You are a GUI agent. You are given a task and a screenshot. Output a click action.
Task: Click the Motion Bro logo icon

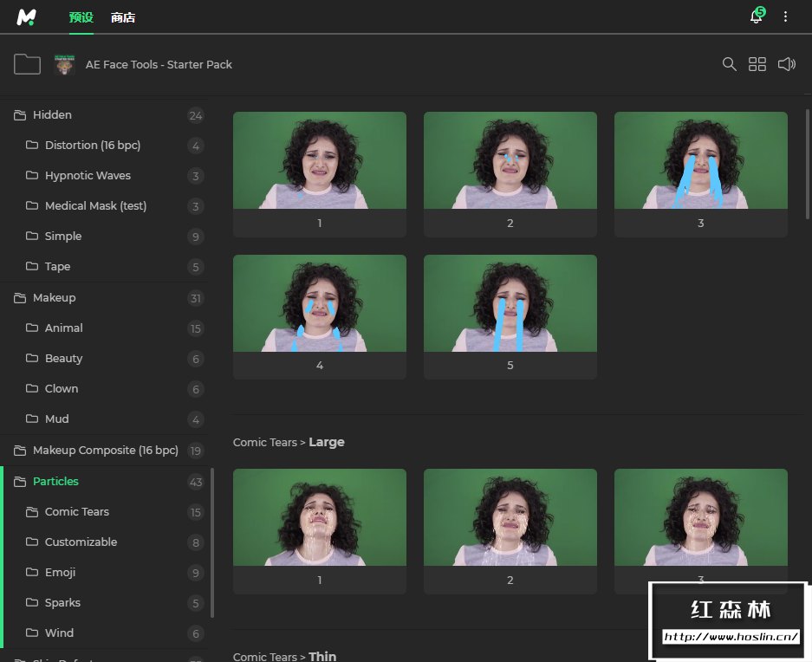(26, 17)
